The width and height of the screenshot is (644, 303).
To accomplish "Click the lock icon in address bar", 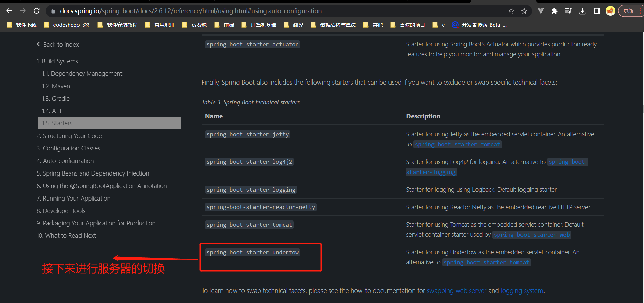I will tap(53, 11).
